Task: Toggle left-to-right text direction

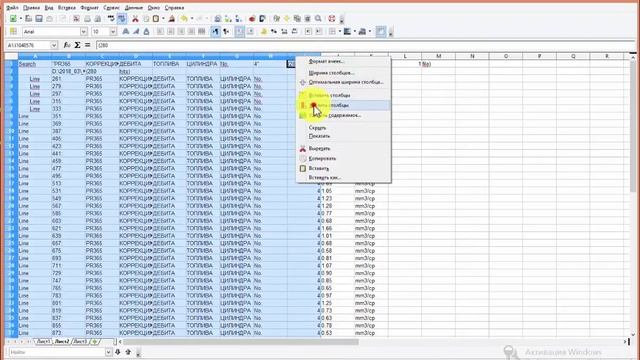Action: (x=215, y=31)
